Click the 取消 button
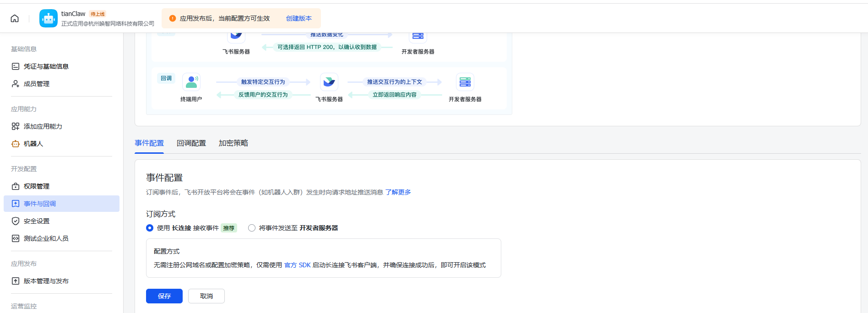Viewport: 868px width, 313px height. tap(206, 296)
